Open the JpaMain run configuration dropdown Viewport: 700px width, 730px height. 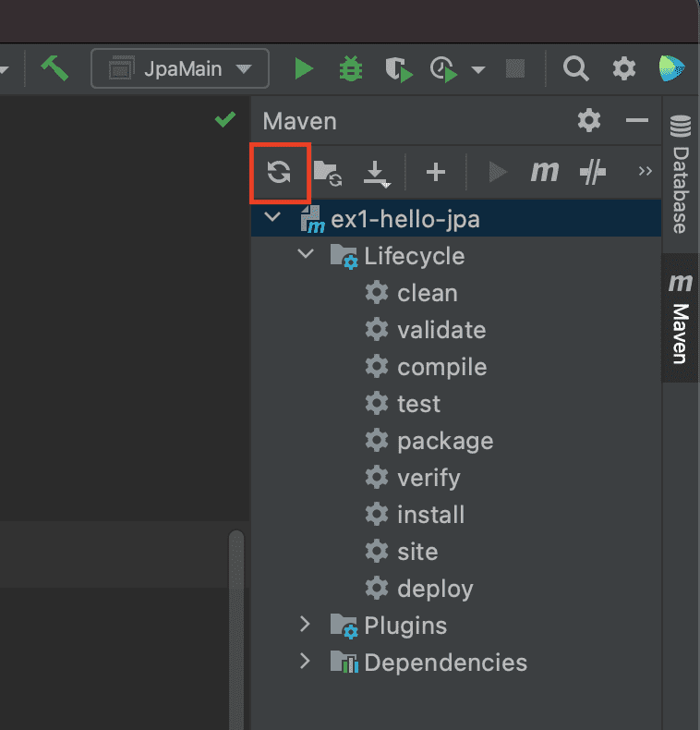pyautogui.click(x=180, y=68)
